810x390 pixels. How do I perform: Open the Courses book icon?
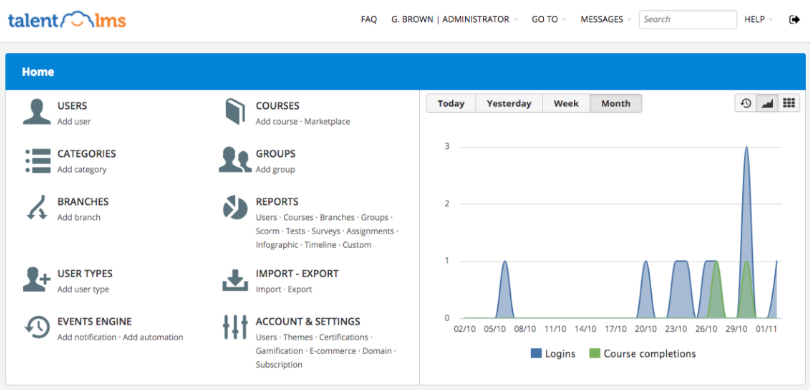click(x=235, y=112)
